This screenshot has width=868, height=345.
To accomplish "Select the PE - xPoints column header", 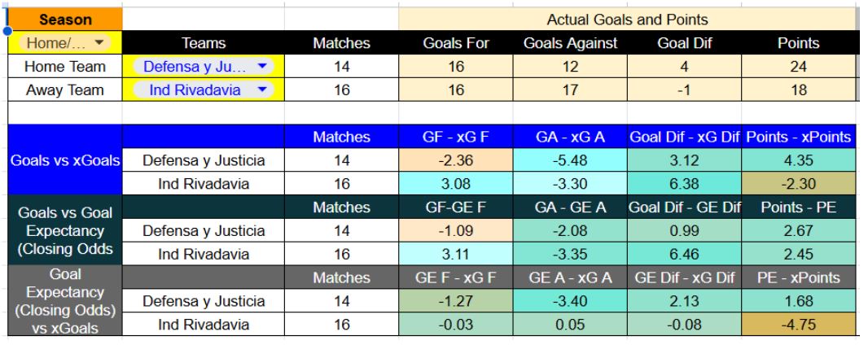I will 798,277.
